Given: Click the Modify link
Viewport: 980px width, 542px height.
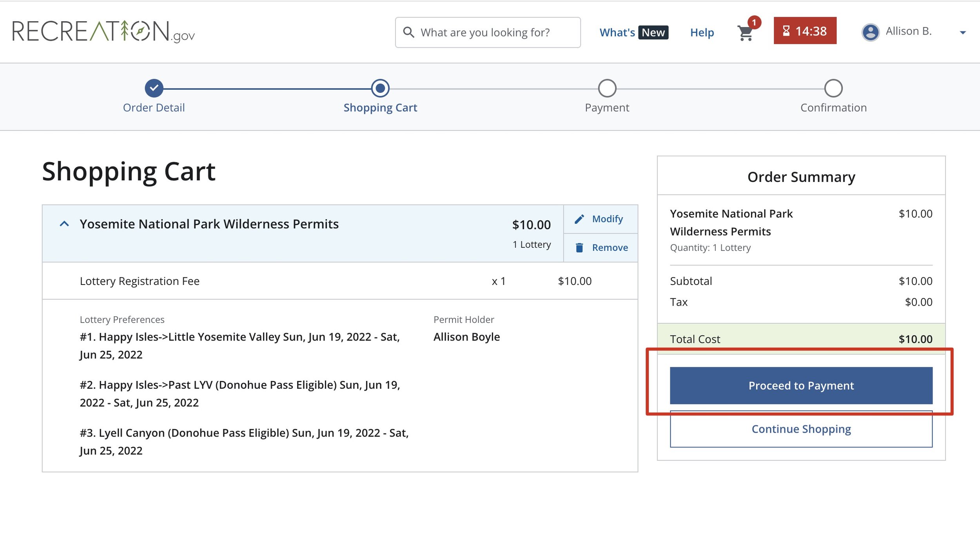Looking at the screenshot, I should (x=607, y=219).
